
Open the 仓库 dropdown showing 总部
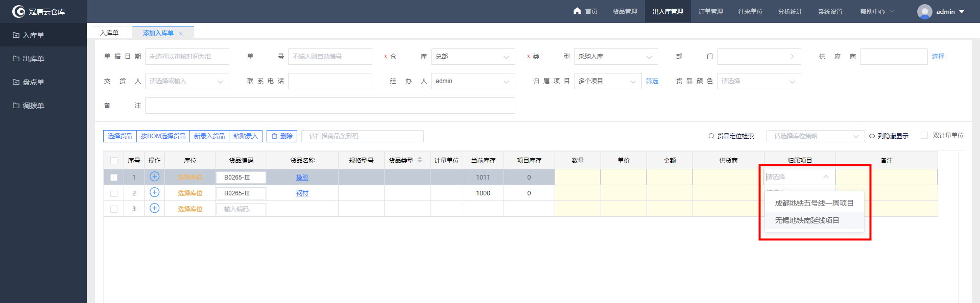[473, 57]
